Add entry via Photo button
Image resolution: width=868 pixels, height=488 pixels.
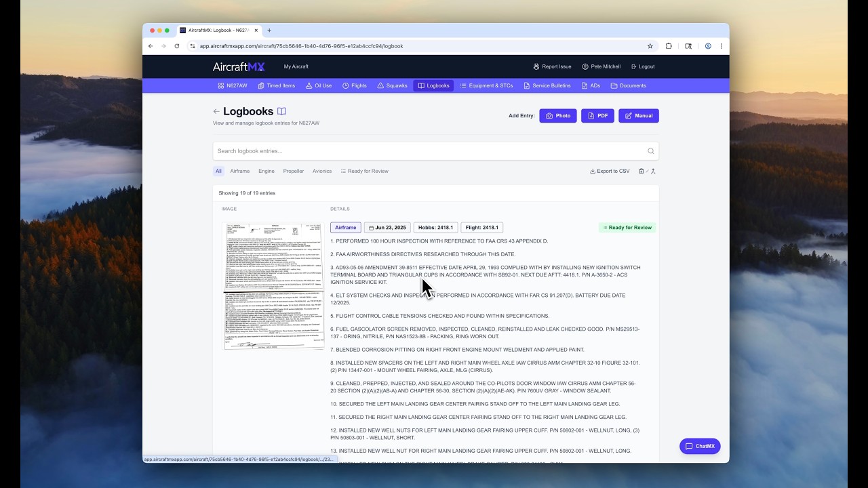[x=558, y=116]
